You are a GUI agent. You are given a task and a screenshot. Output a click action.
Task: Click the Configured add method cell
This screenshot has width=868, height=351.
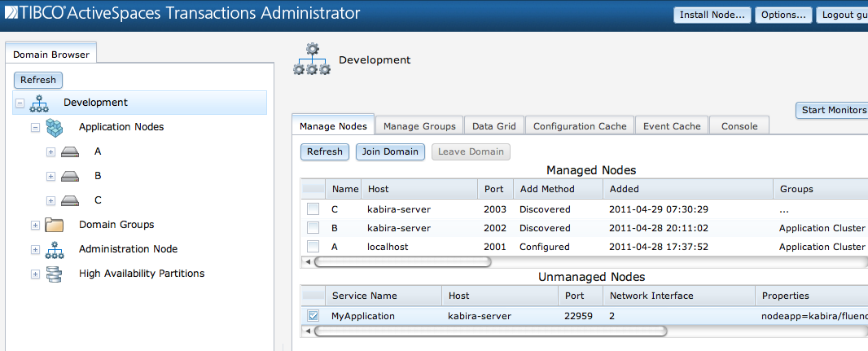click(x=544, y=247)
